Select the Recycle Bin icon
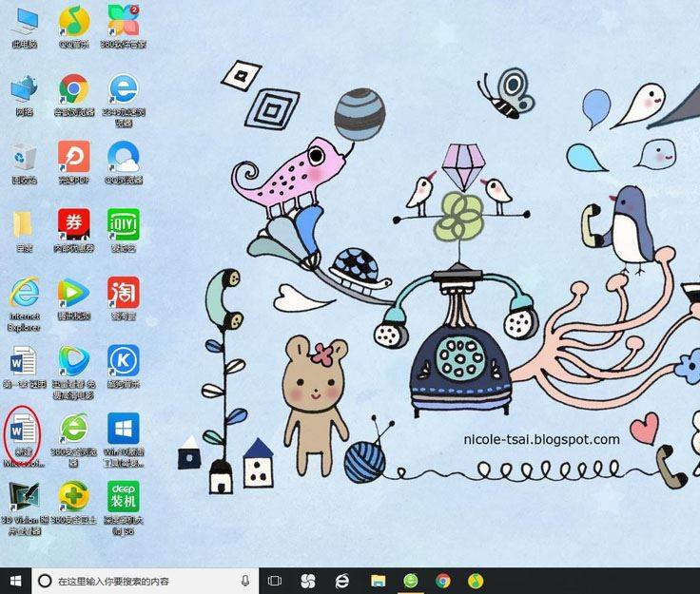This screenshot has width=700, height=594. point(25,163)
